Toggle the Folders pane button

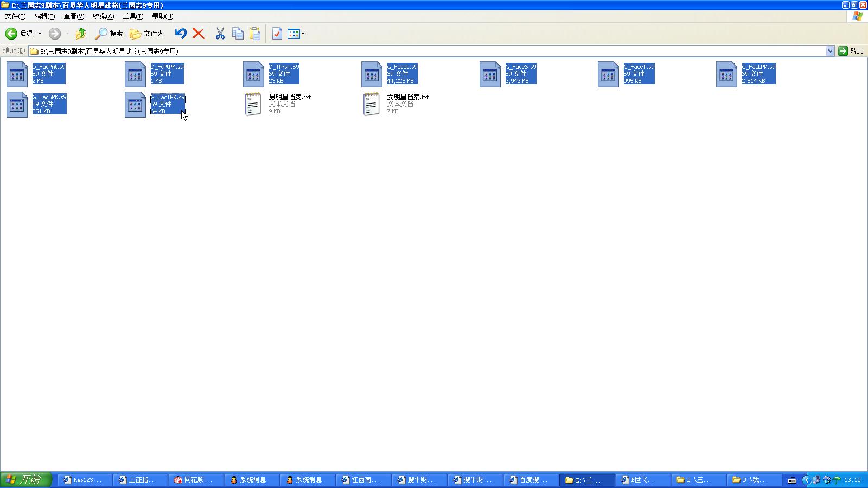(x=146, y=34)
